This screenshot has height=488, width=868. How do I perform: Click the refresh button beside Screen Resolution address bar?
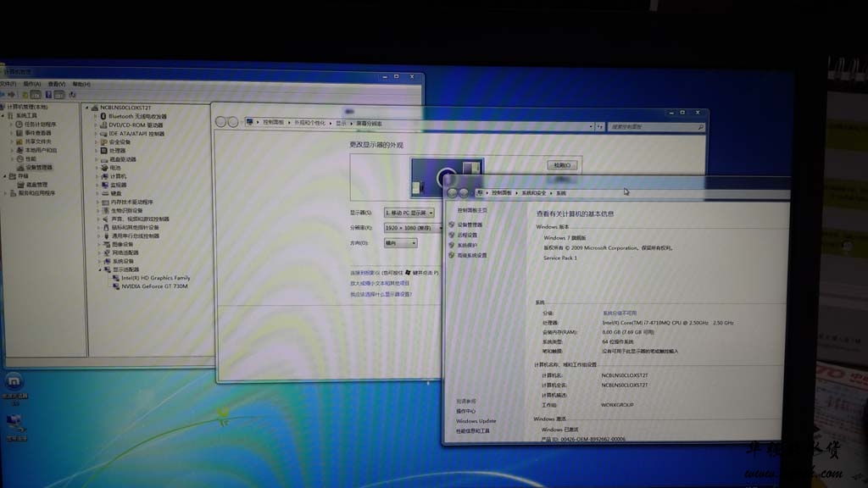pos(599,127)
